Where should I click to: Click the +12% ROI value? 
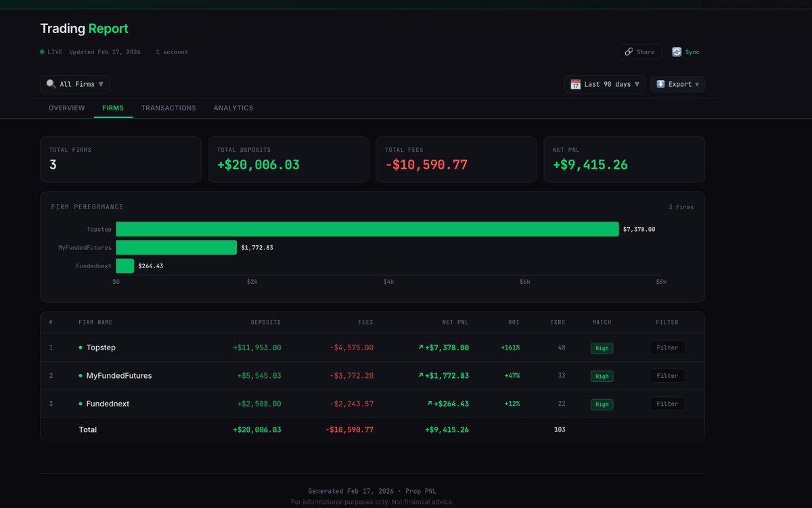click(x=512, y=404)
